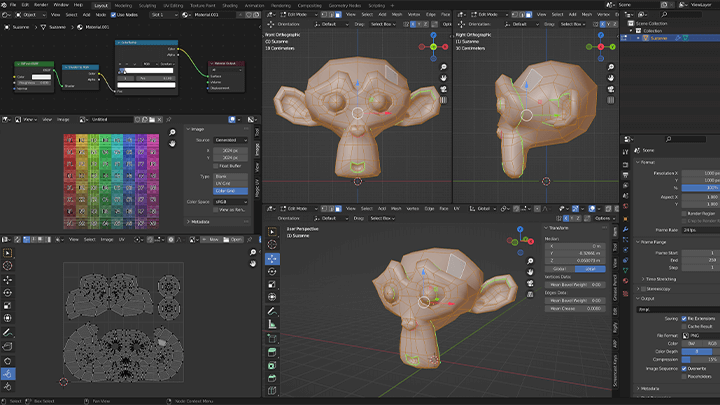Open the Modifier properties wrench tab
This screenshot has height=405, width=720.
coord(625,229)
